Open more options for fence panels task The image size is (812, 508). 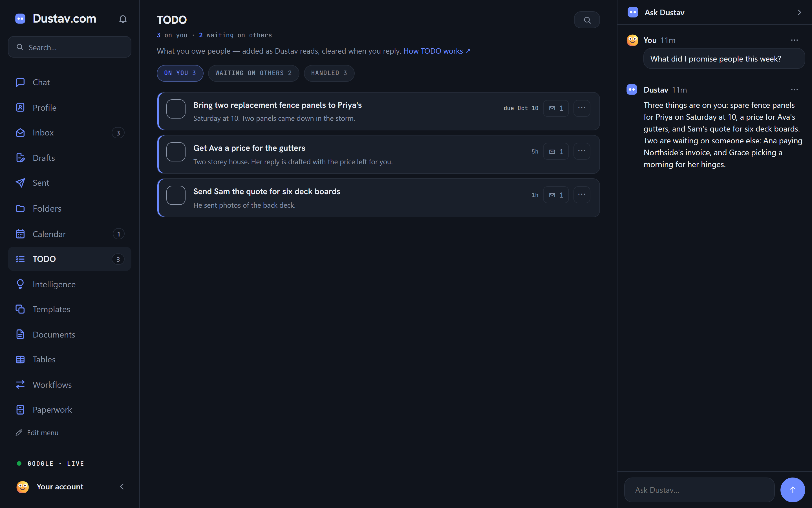(582, 108)
